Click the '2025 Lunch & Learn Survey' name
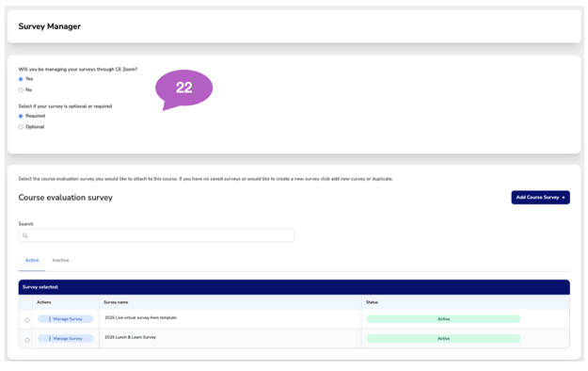This screenshot has width=588, height=371. point(130,337)
